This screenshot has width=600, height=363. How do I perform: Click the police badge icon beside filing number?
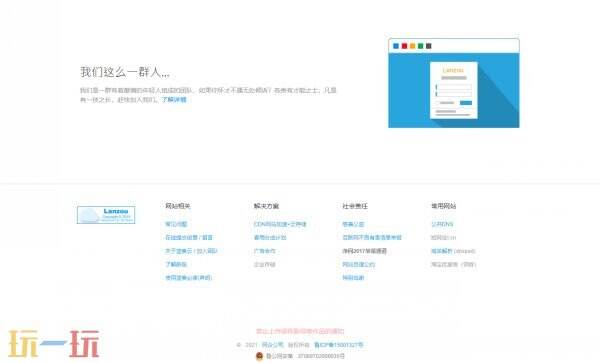pyautogui.click(x=259, y=356)
